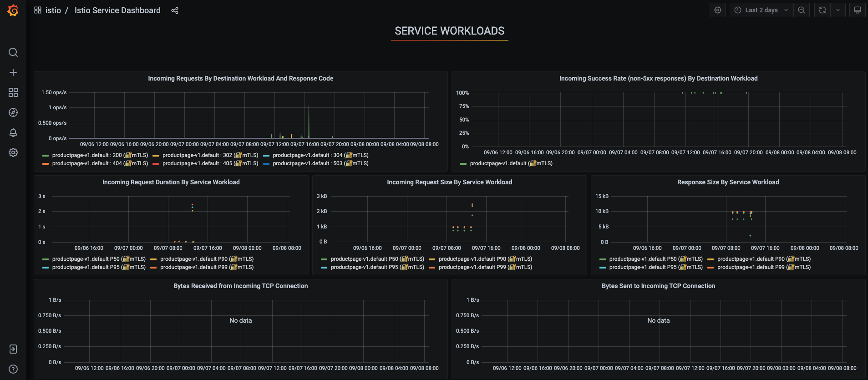
Task: Share dashboard using the share icon
Action: [x=175, y=10]
